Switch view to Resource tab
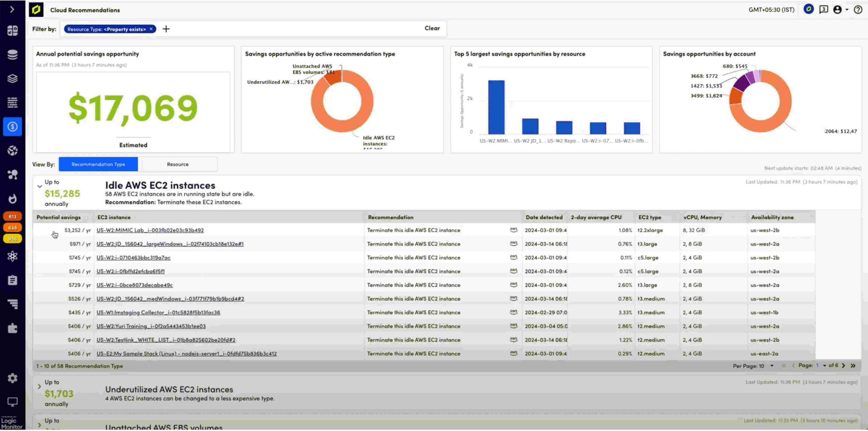The width and height of the screenshot is (868, 431). (x=178, y=164)
